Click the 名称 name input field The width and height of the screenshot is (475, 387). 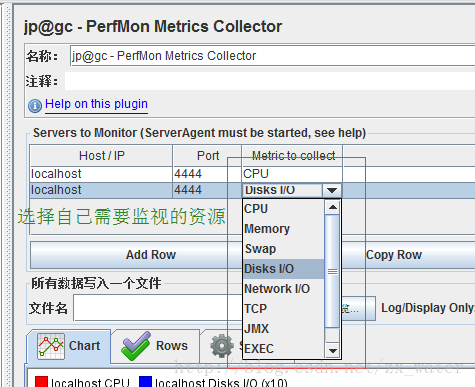[272, 56]
